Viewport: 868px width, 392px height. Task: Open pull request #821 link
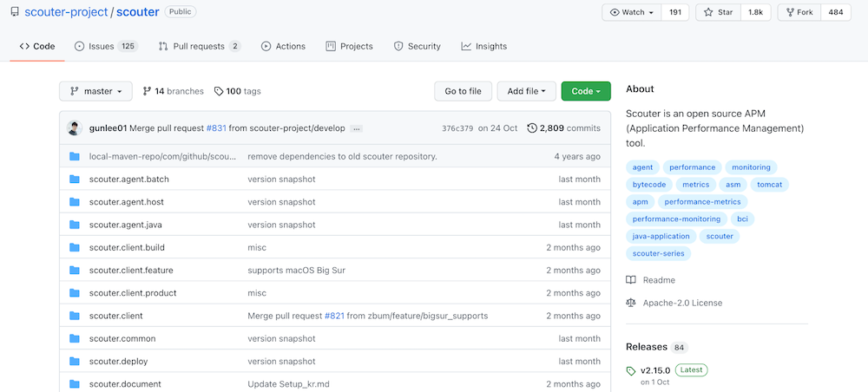(336, 316)
